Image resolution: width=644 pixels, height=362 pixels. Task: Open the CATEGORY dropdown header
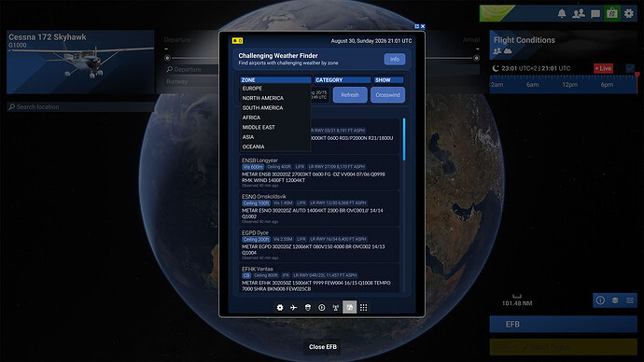click(343, 80)
